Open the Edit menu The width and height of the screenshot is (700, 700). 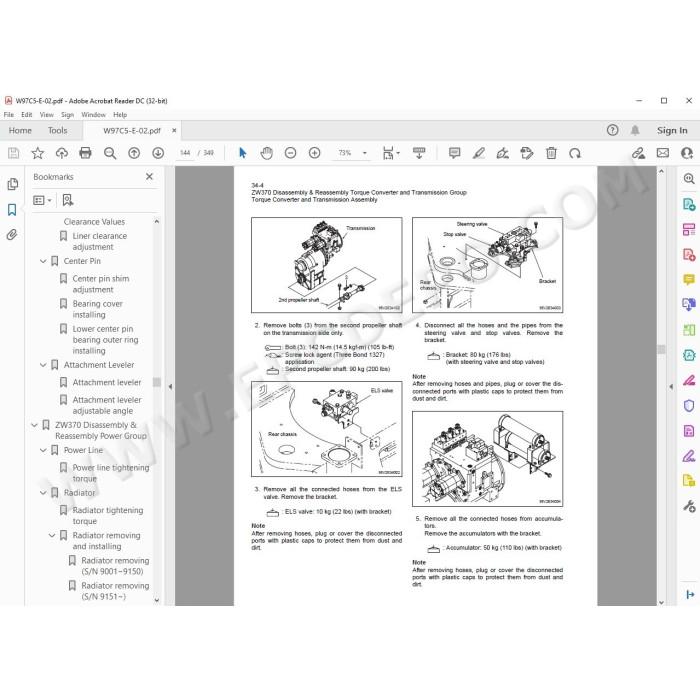click(27, 115)
